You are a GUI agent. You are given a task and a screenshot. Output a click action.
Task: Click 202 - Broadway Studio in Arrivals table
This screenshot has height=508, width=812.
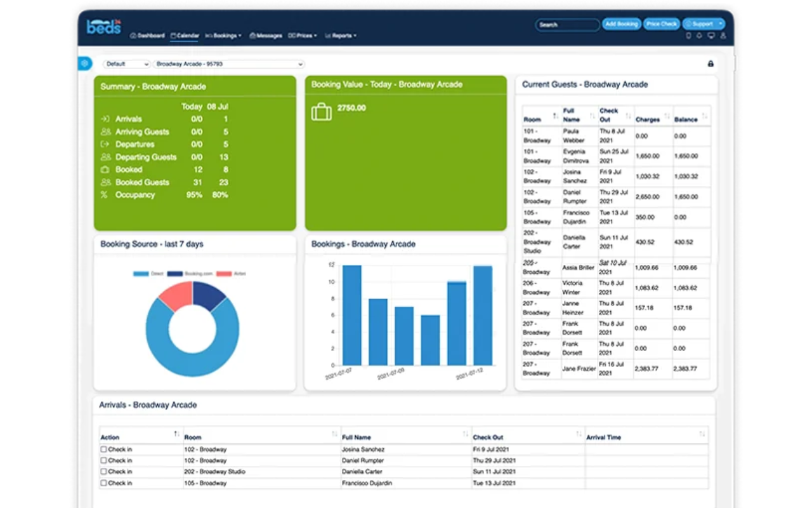(214, 472)
